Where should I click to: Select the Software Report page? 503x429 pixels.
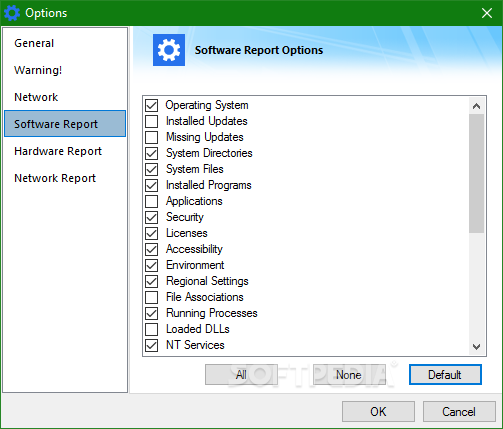(65, 124)
